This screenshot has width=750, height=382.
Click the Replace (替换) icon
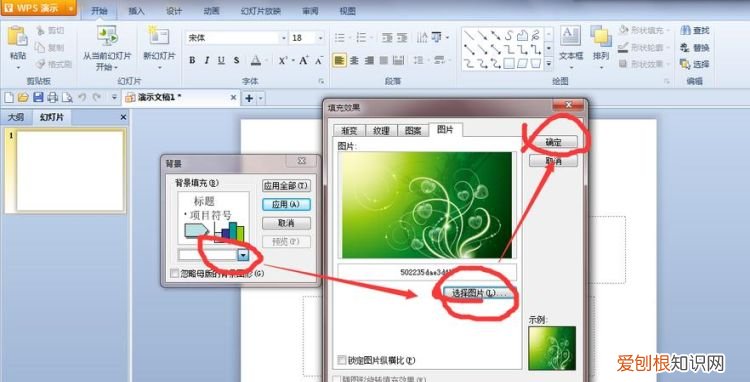pyautogui.click(x=685, y=48)
